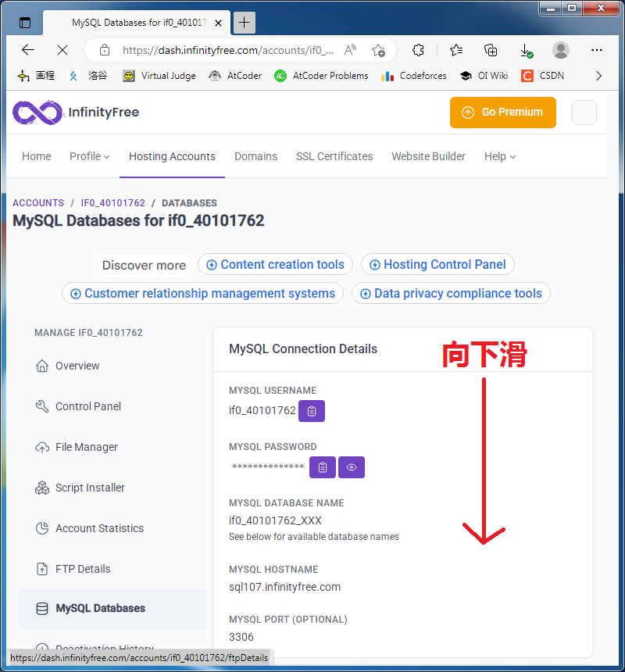625x672 pixels.
Task: Click the username text if0_40101762
Action: tap(262, 410)
